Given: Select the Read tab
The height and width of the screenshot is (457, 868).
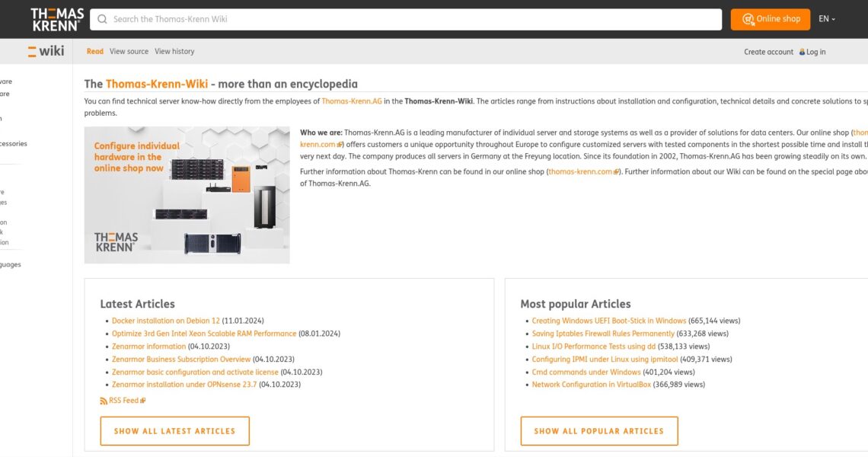Looking at the screenshot, I should pos(94,52).
